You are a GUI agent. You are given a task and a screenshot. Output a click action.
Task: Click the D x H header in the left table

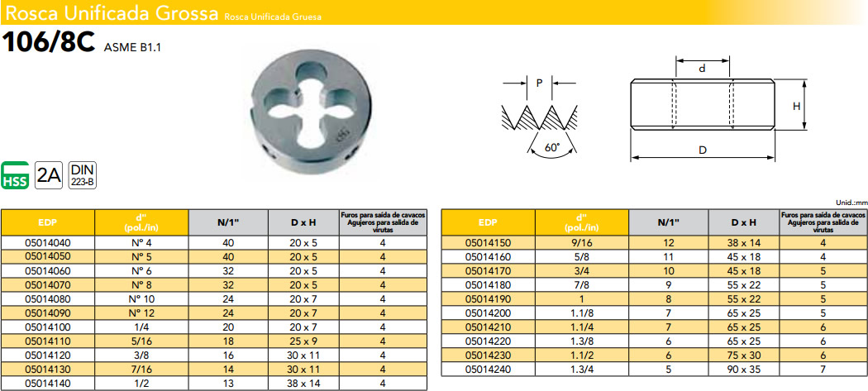click(x=303, y=223)
